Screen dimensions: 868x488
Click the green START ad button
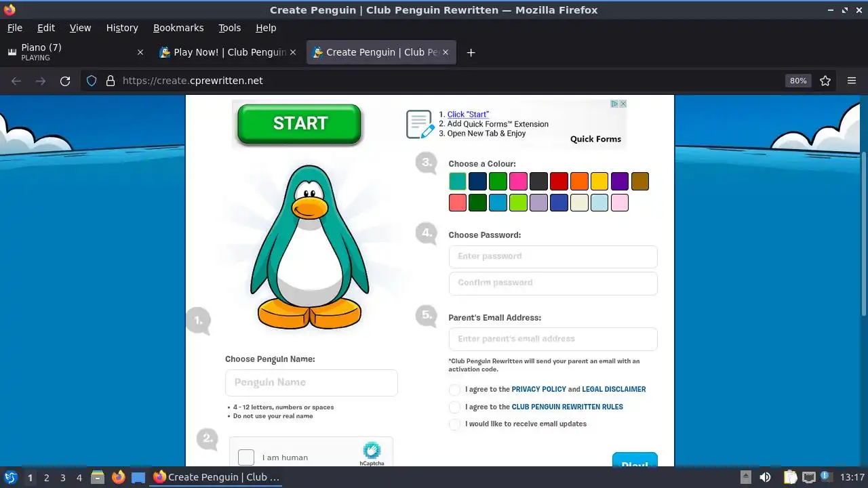tap(299, 124)
